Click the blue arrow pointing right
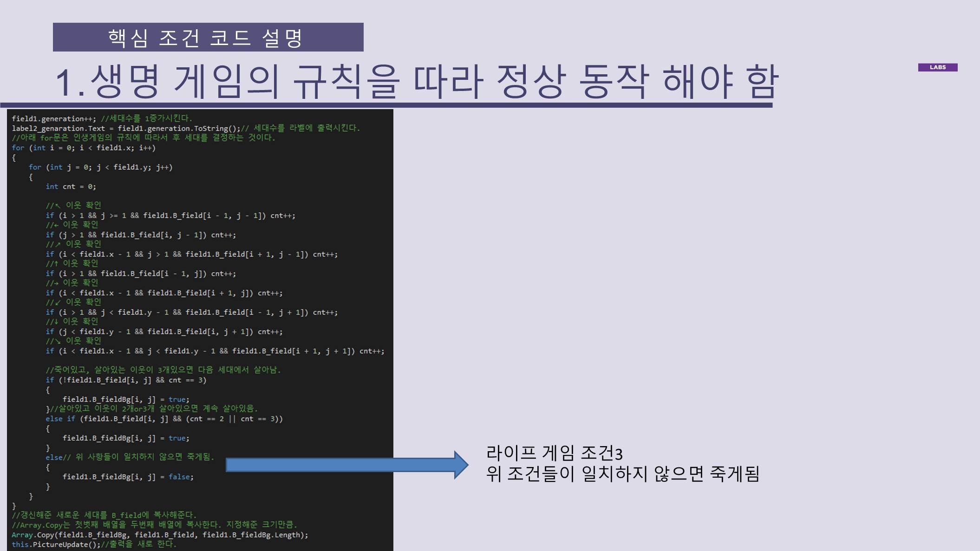The width and height of the screenshot is (980, 551). [346, 465]
